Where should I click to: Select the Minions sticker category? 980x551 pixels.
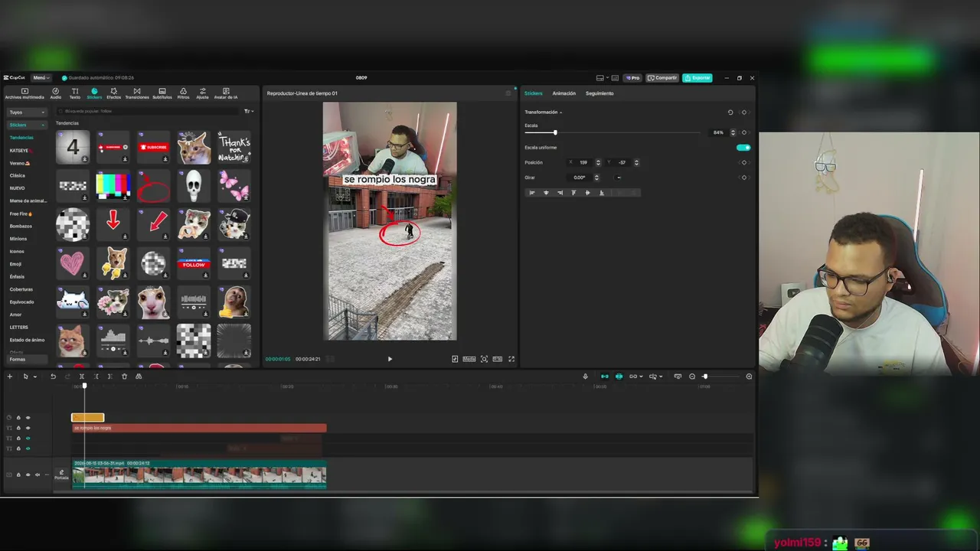tap(18, 239)
